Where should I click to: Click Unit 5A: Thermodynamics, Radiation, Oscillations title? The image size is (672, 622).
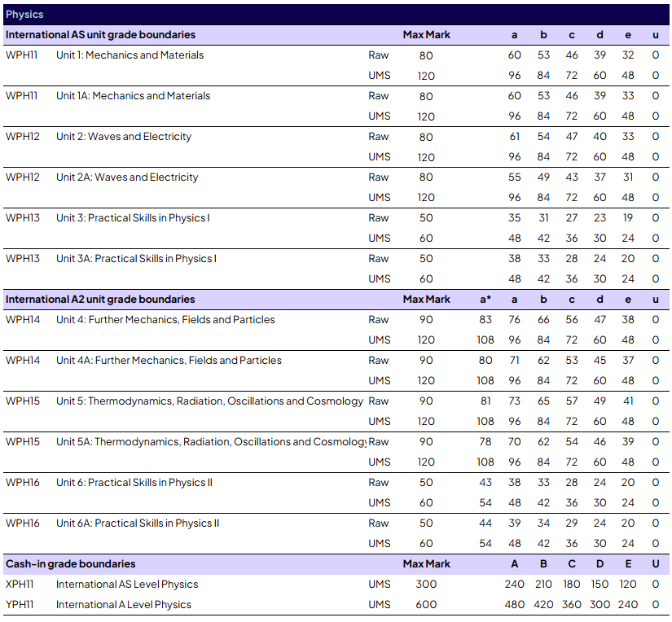pyautogui.click(x=211, y=441)
